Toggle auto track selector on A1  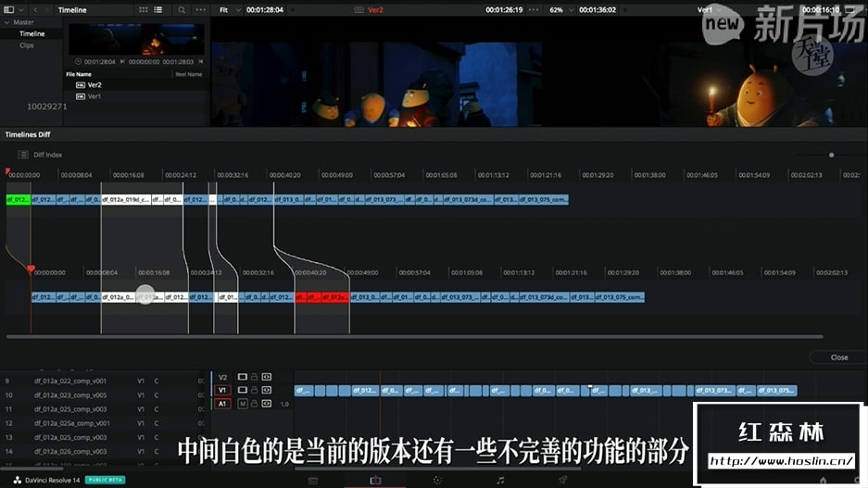coord(266,404)
